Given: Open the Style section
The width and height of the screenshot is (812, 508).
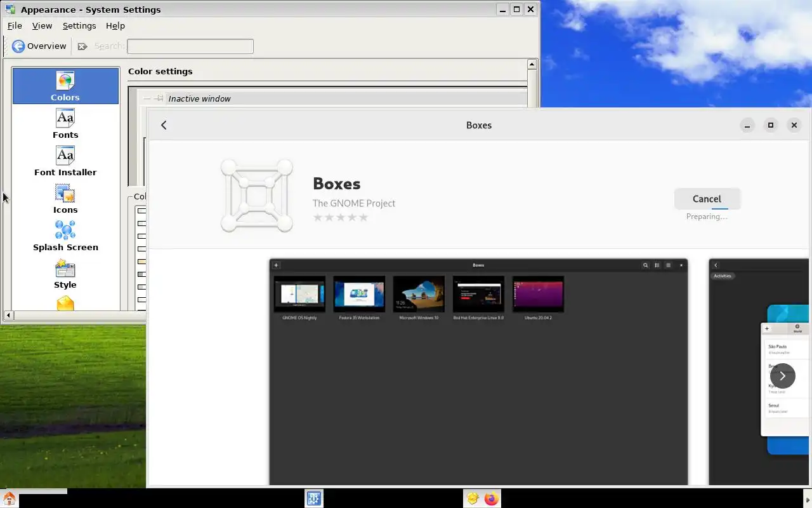Looking at the screenshot, I should click(x=65, y=274).
